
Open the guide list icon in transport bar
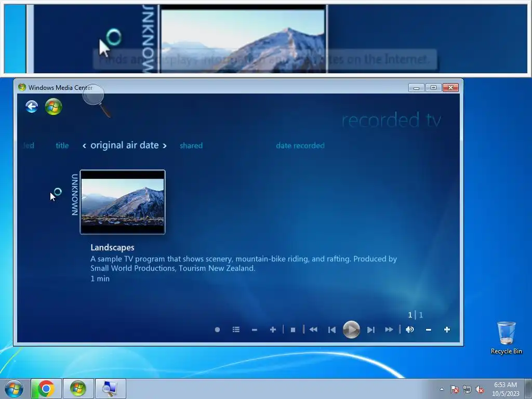236,329
